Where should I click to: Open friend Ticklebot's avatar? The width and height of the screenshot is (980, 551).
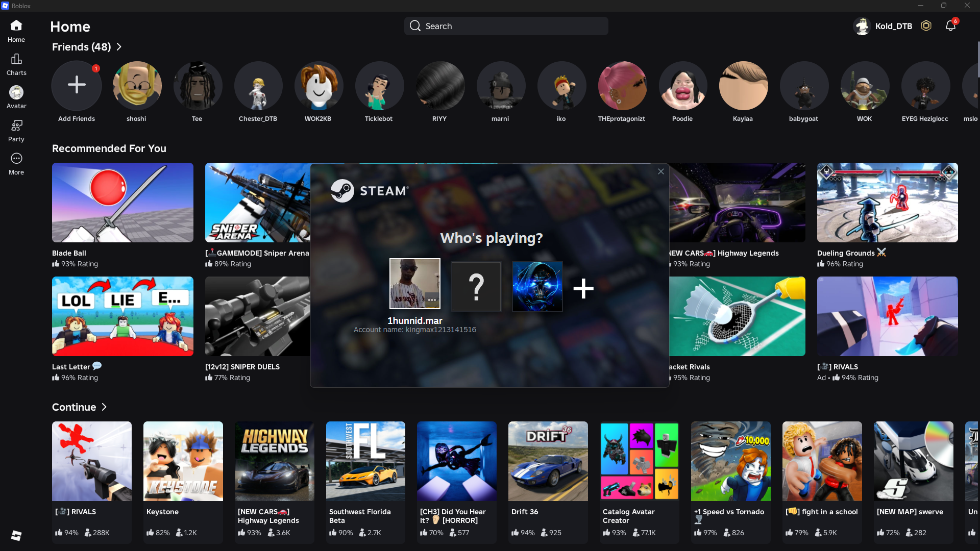379,86
